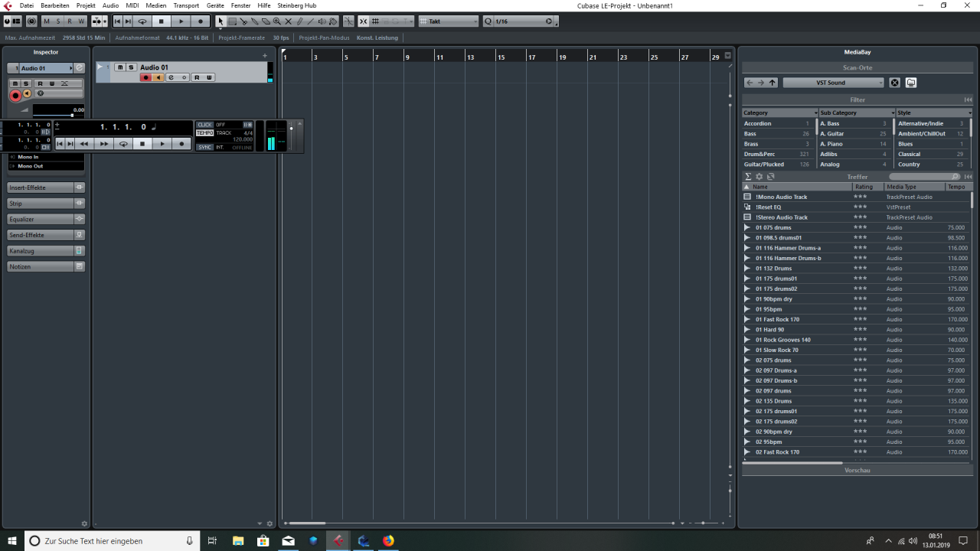Click transport panel rewind button

click(84, 144)
